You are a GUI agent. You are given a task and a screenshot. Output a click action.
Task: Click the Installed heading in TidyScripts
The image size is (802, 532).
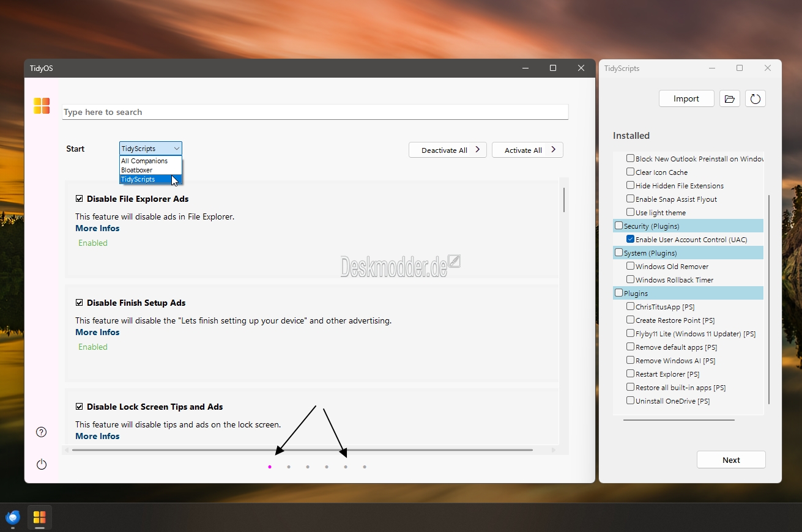point(631,136)
